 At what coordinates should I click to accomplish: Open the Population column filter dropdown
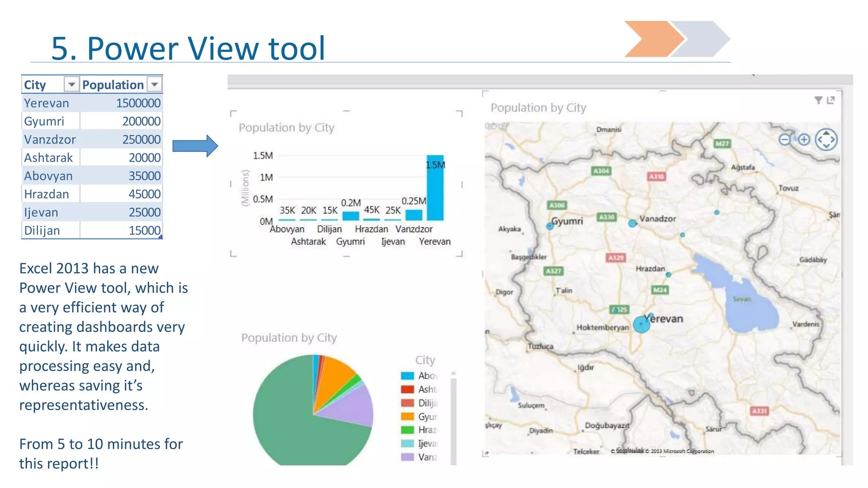(155, 85)
